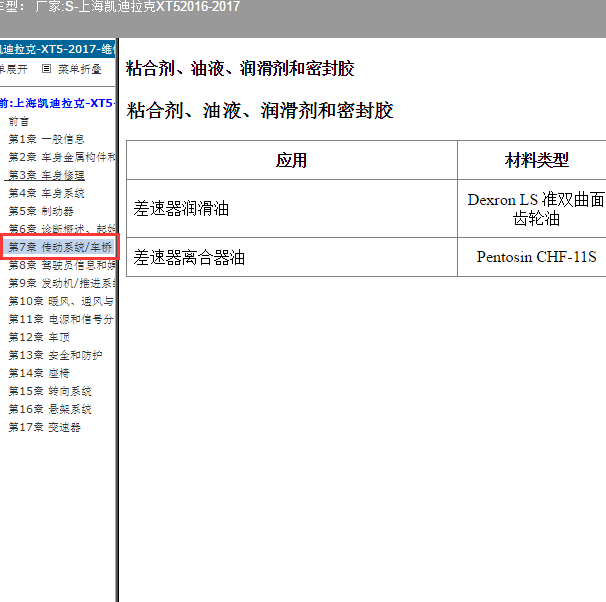Viewport: 606px width, 602px height.
Task: Click the partly visible 单展开 expand menu button
Action: coord(14,69)
